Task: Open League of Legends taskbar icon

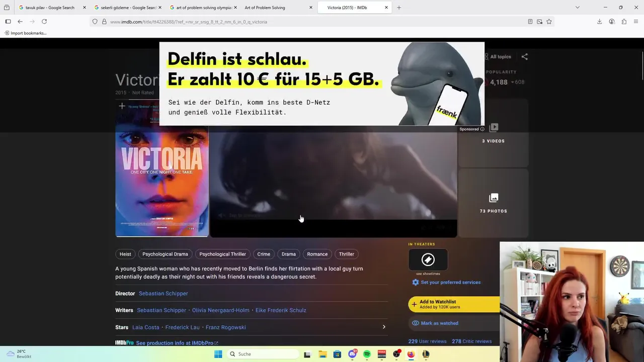Action: pos(426,354)
